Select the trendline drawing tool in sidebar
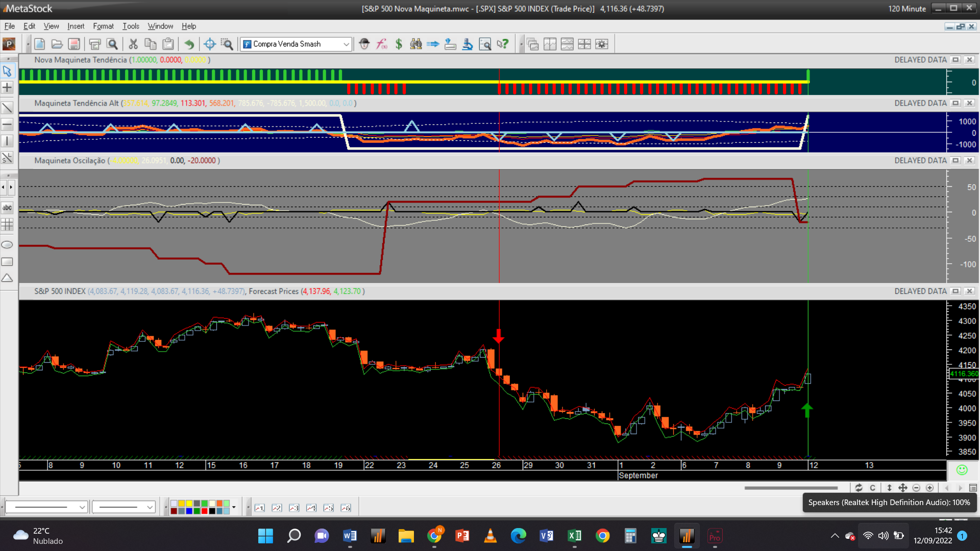The width and height of the screenshot is (980, 551). point(7,108)
